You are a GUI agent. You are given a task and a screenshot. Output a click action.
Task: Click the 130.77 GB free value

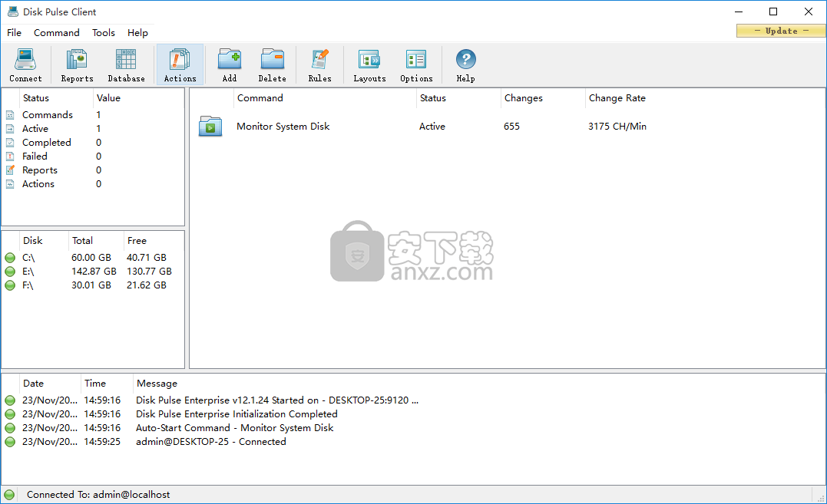pos(149,272)
